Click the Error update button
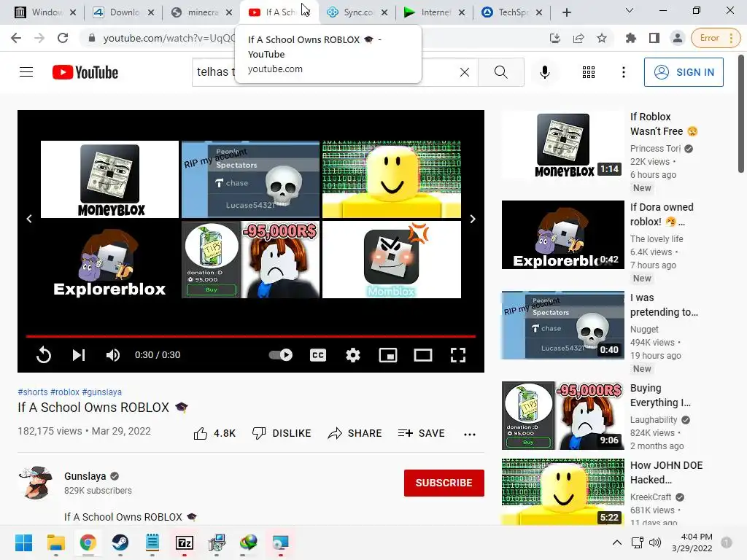 (x=716, y=38)
